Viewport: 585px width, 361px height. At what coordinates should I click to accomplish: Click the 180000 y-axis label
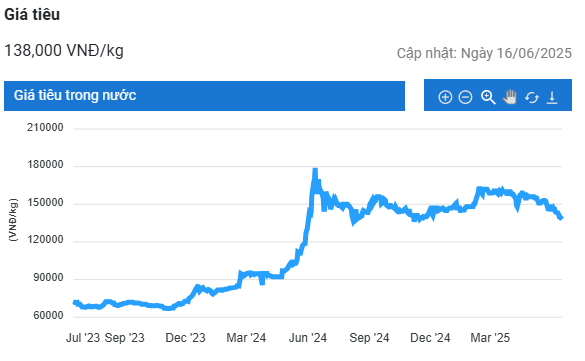coord(45,164)
